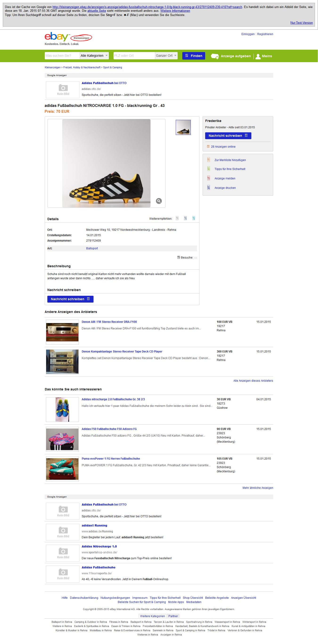The image size is (318, 644).
Task: Open the Impressum footer link
Action: pos(140,598)
